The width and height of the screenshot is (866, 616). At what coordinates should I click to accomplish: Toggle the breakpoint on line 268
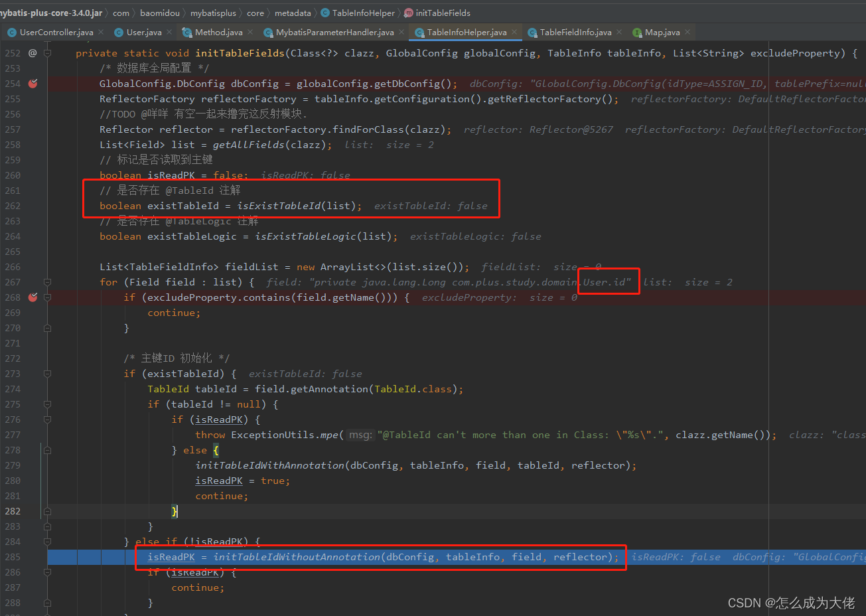pos(33,297)
